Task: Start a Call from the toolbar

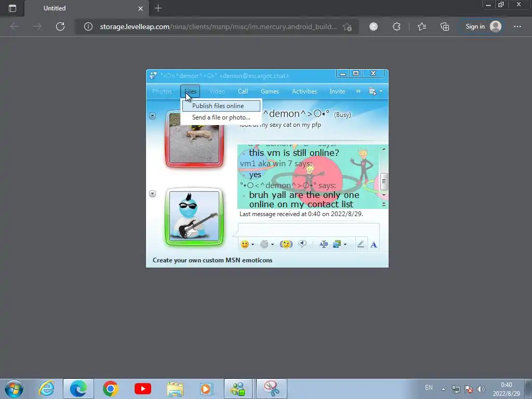Action: pyautogui.click(x=243, y=91)
